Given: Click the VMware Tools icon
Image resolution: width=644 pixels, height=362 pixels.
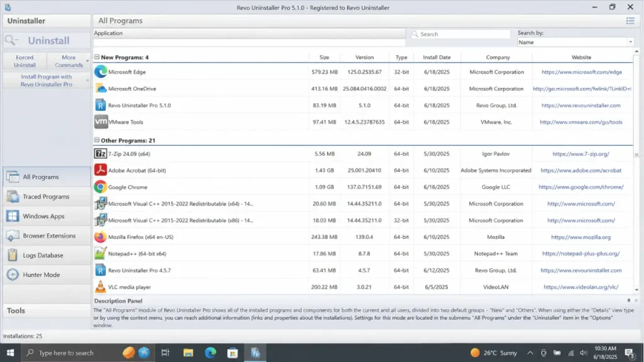Looking at the screenshot, I should (x=101, y=122).
